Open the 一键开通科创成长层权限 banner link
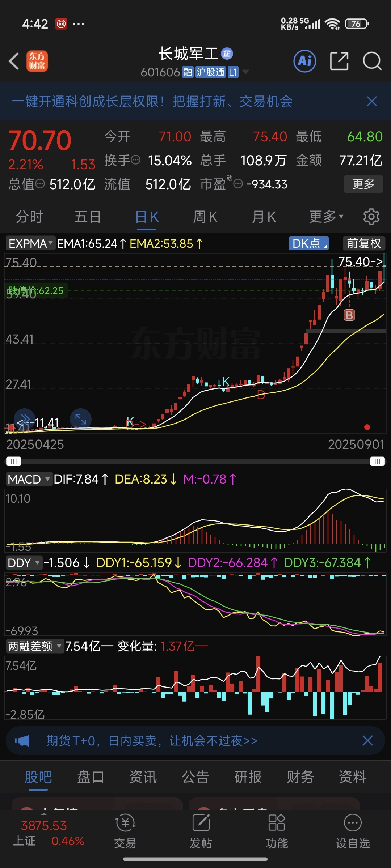 [x=152, y=101]
